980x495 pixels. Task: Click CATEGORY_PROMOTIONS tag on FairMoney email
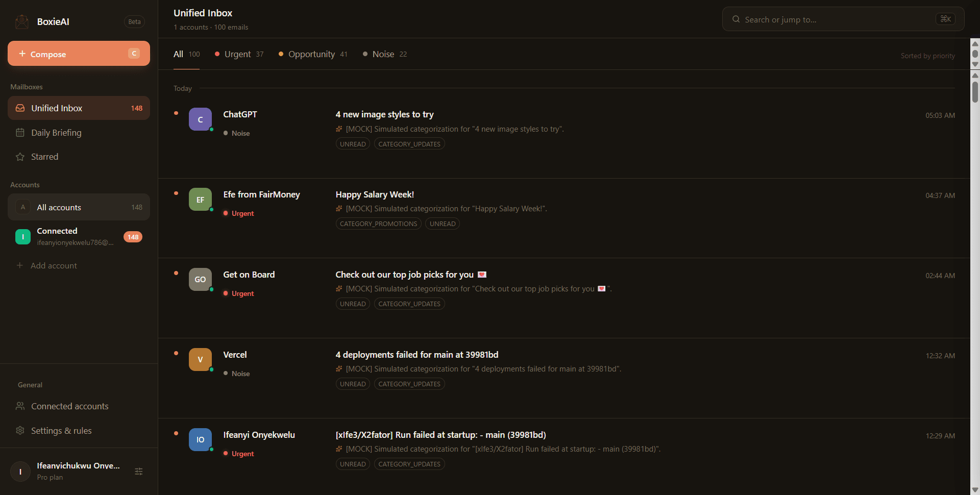pyautogui.click(x=378, y=224)
